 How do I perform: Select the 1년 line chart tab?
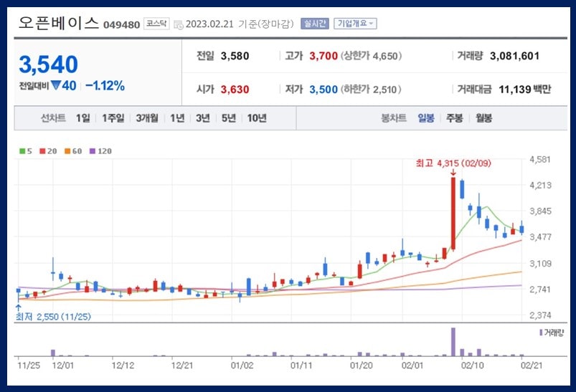[x=177, y=118]
